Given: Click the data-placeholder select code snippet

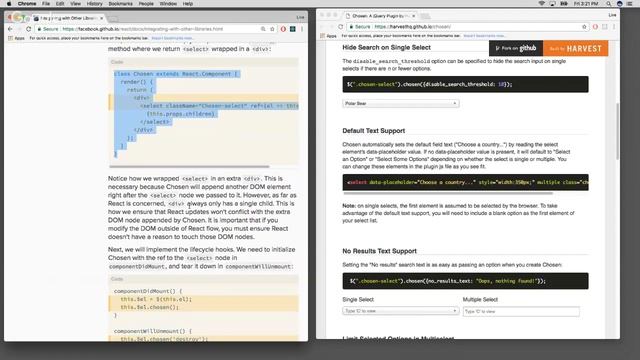Looking at the screenshot, I should point(465,182).
